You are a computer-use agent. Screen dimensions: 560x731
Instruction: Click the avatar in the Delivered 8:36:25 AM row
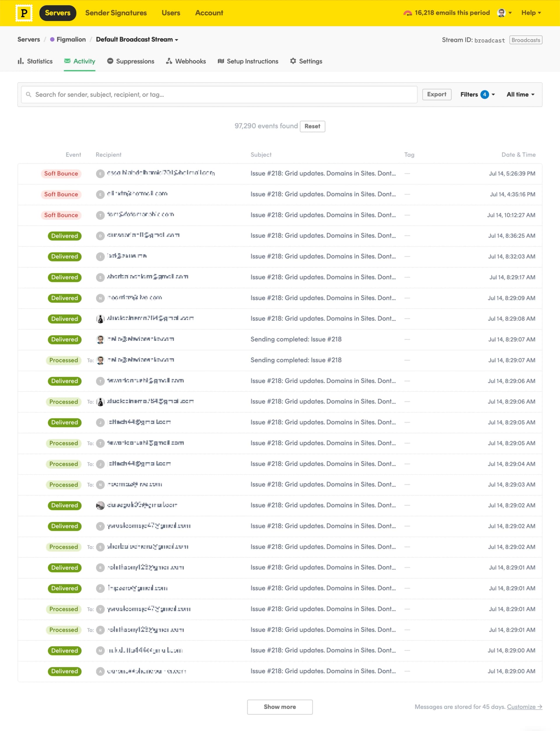100,236
